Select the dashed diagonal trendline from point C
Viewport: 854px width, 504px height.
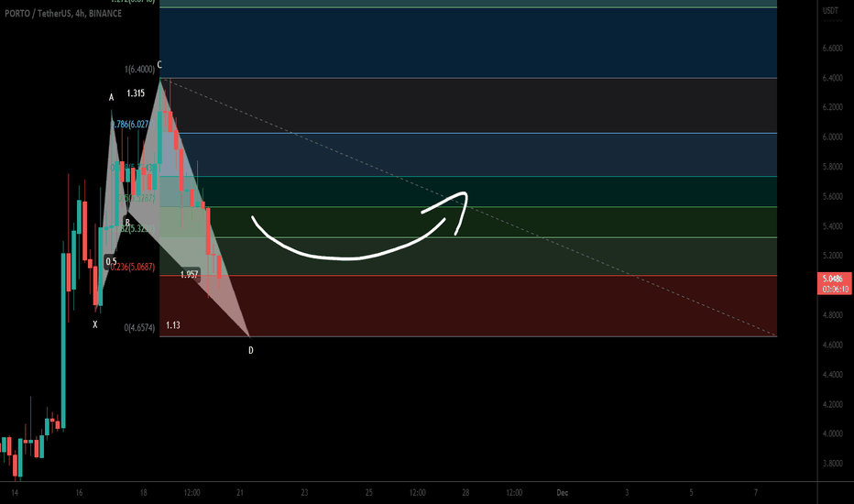(468, 207)
